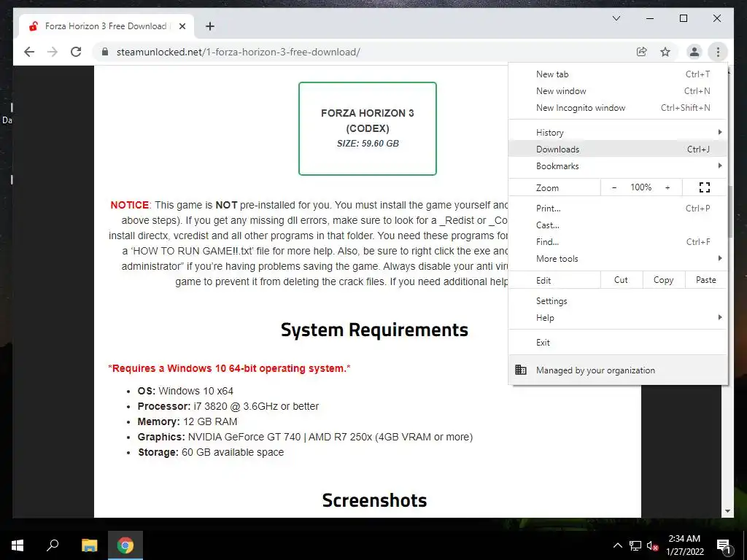Screen dimensions: 747x560
Task: Open the notification center icon
Action: (x=724, y=545)
